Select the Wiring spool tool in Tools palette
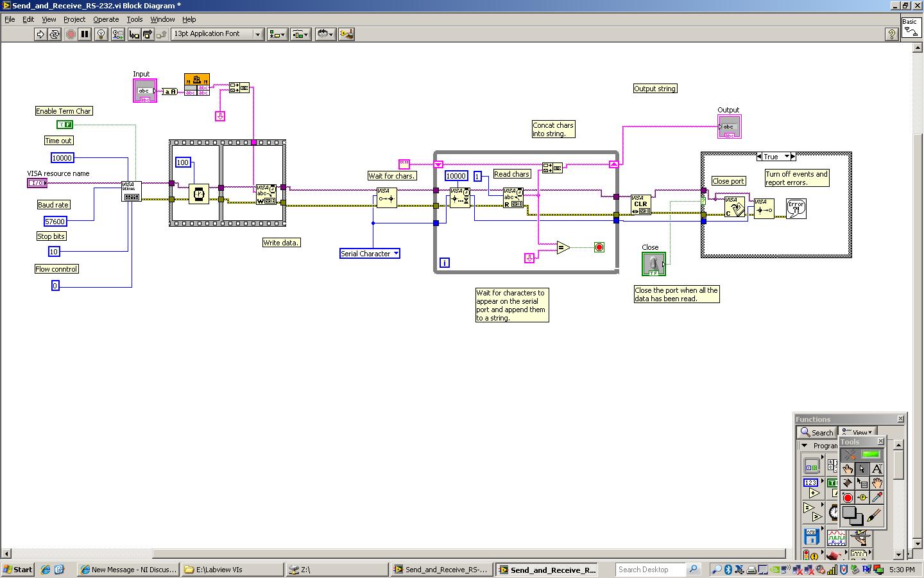This screenshot has height=578, width=924. pos(848,483)
